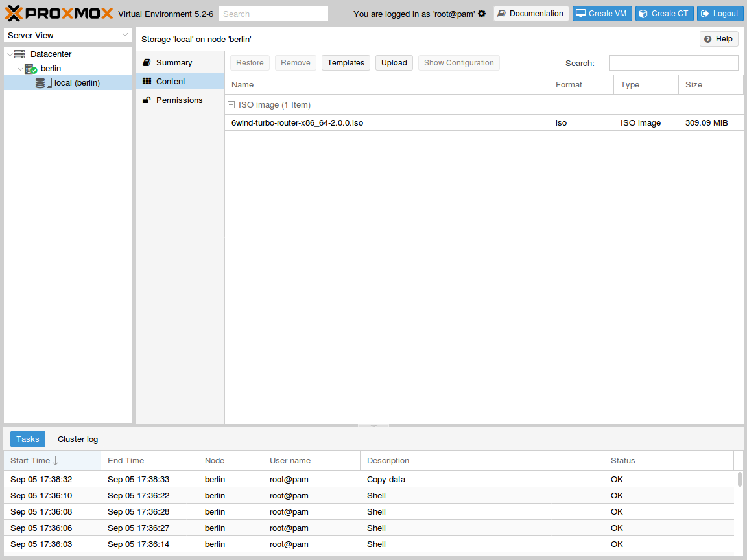Collapse the berlin node in tree

(x=20, y=69)
